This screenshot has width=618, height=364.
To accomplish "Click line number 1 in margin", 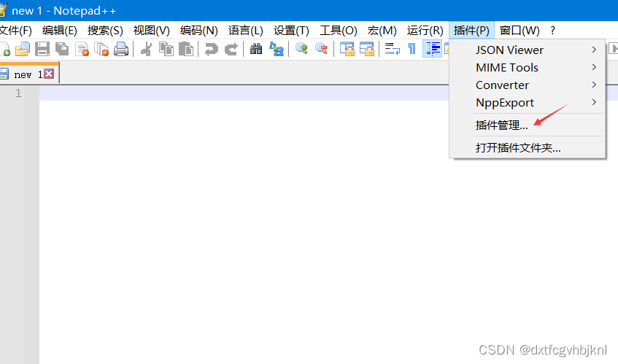I will coord(18,93).
